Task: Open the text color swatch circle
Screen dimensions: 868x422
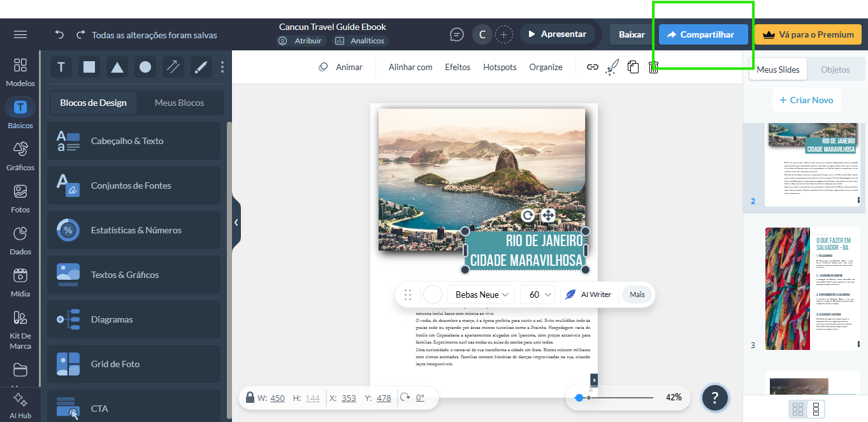Action: click(x=433, y=295)
